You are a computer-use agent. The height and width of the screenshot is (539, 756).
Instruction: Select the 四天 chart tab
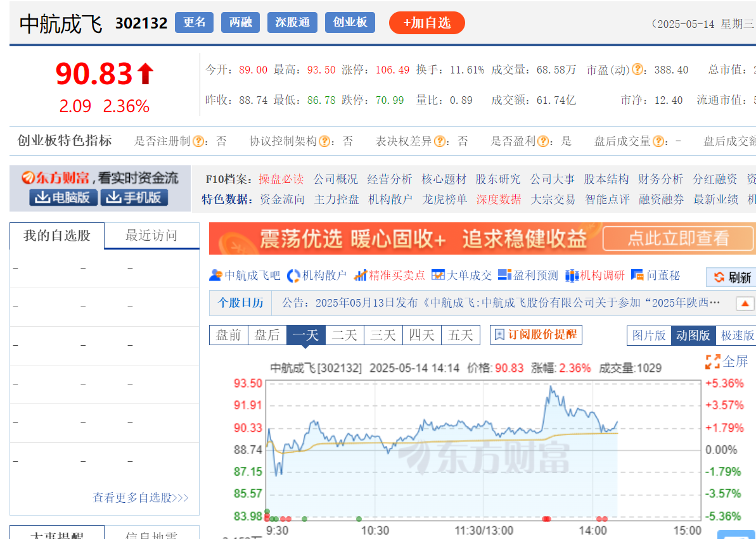pos(422,335)
